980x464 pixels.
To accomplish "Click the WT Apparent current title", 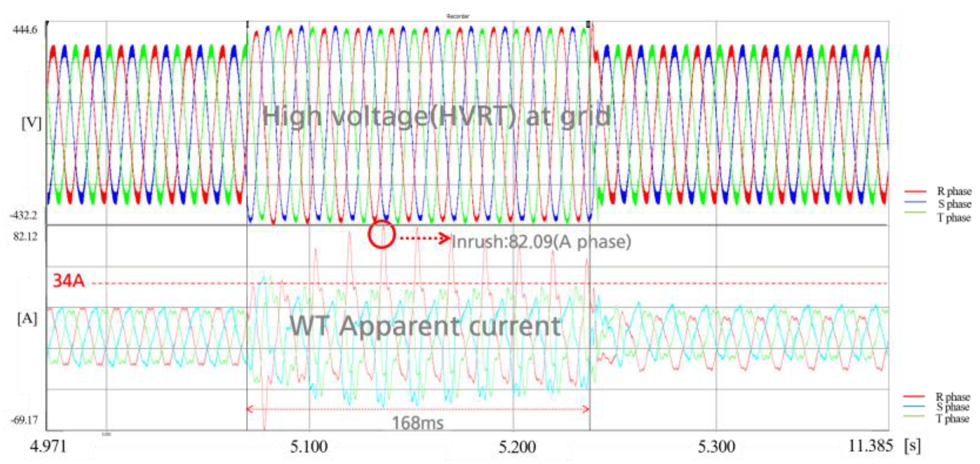I will [425, 326].
